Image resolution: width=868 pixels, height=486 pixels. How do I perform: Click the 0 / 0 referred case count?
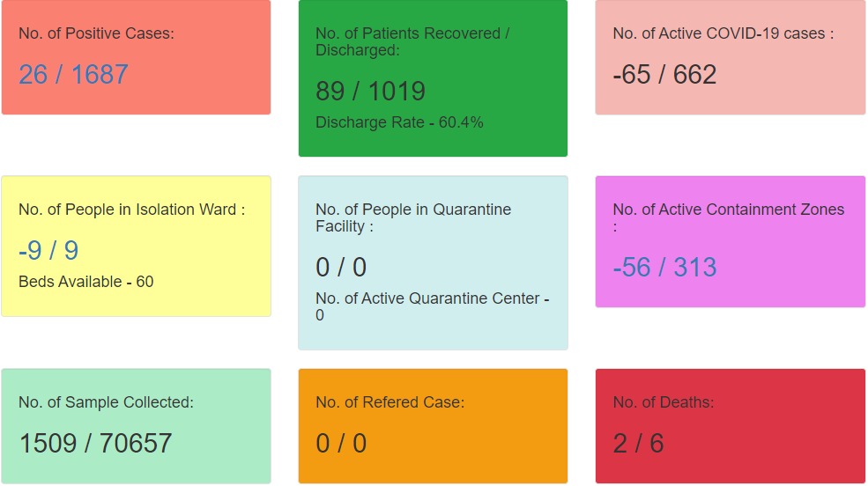coord(341,443)
